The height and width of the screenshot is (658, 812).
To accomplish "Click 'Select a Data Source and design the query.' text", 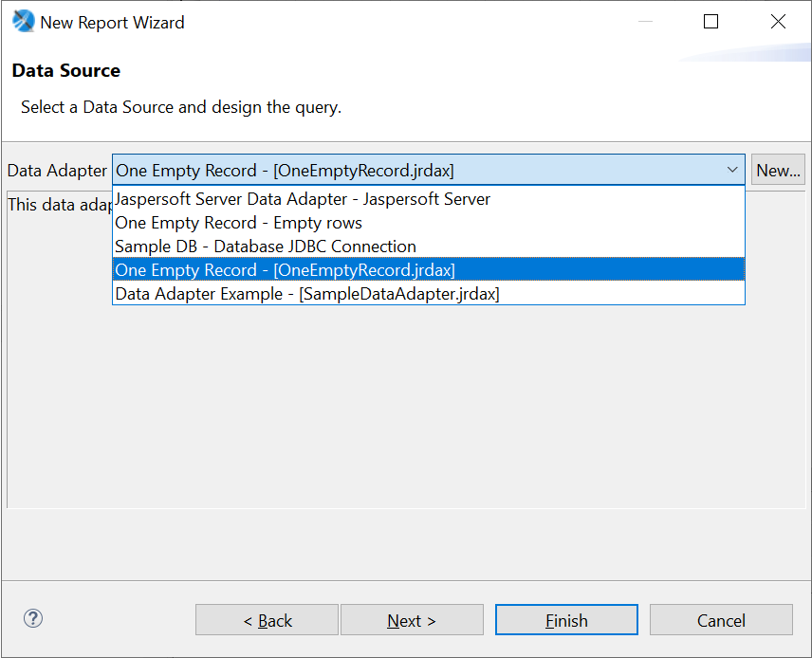I will point(181,107).
